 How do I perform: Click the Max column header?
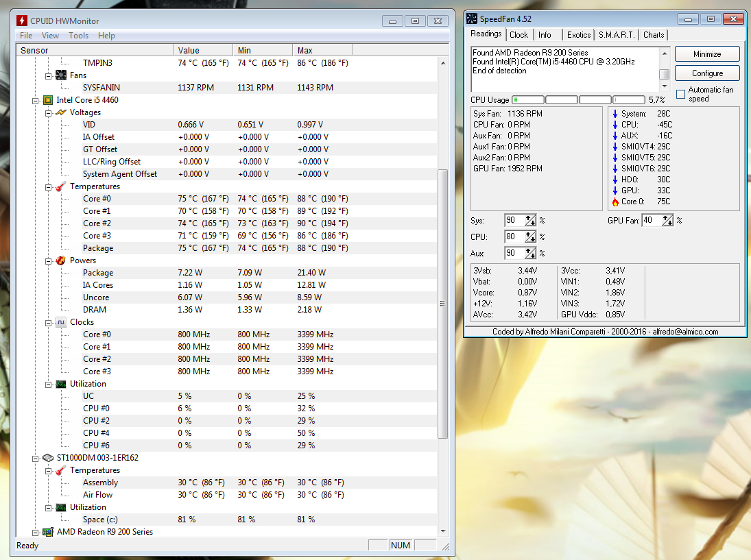click(x=322, y=50)
